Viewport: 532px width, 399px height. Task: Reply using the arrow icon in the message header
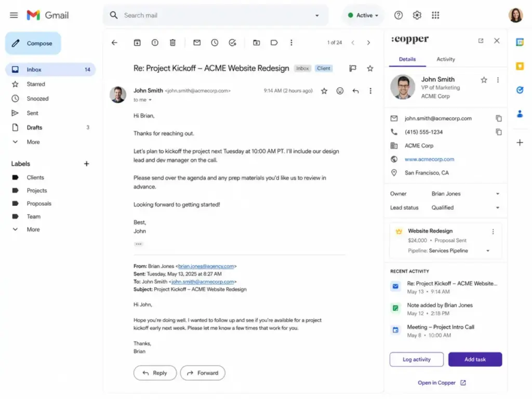[x=355, y=91]
